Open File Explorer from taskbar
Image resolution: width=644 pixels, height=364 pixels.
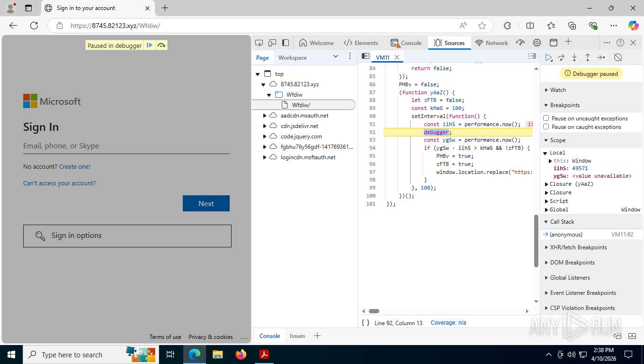(217, 355)
